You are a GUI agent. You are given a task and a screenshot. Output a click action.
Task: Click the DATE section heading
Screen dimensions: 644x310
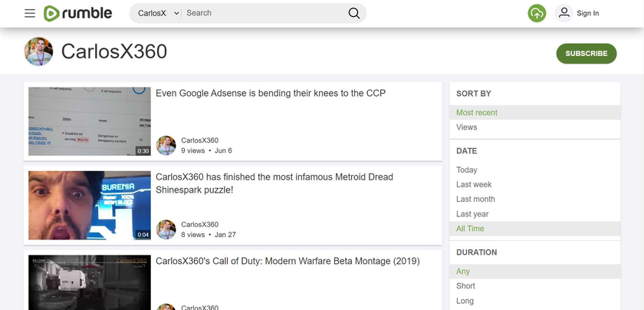467,151
